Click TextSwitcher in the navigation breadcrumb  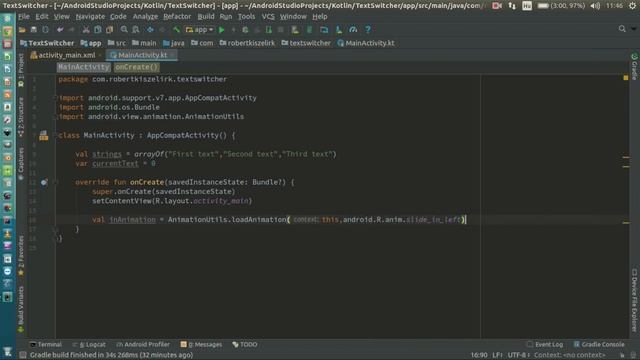click(47, 43)
